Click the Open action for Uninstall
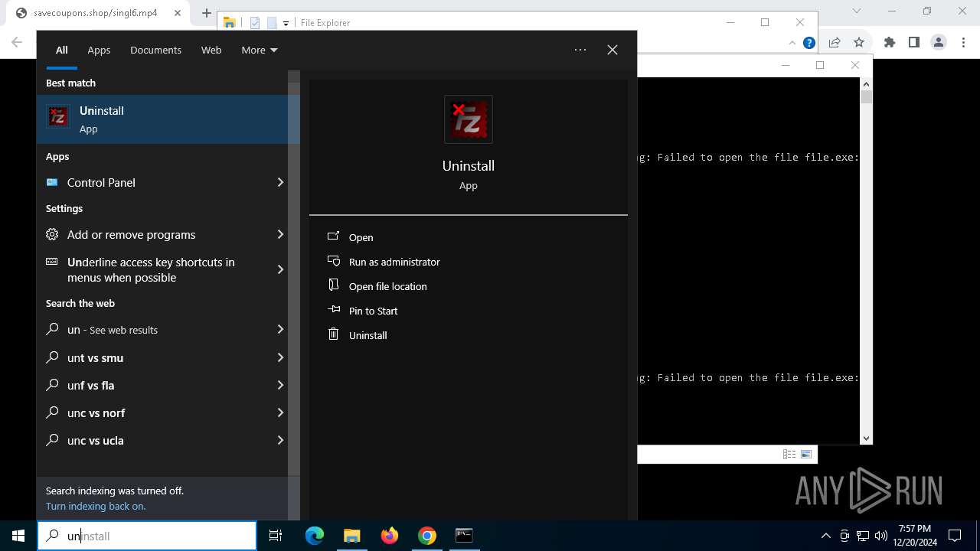980x551 pixels. tap(361, 237)
